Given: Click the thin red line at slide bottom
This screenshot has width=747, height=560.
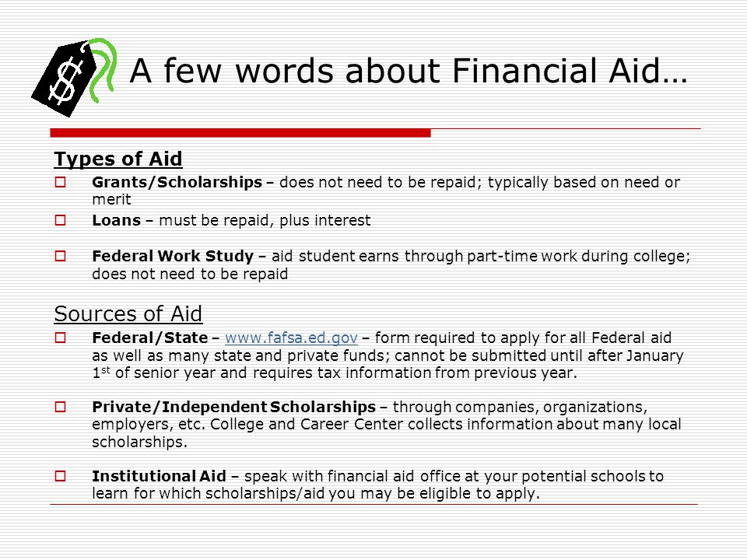Looking at the screenshot, I should pyautogui.click(x=373, y=504).
